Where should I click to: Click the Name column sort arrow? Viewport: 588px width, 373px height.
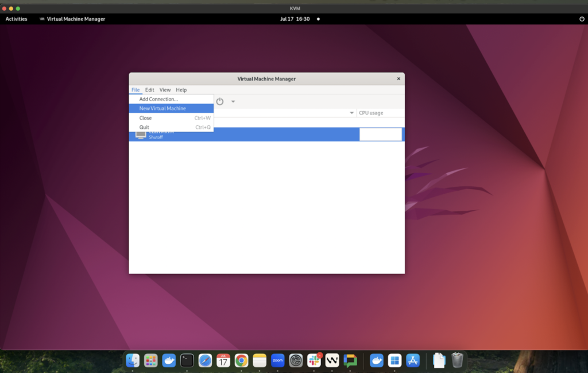click(351, 113)
